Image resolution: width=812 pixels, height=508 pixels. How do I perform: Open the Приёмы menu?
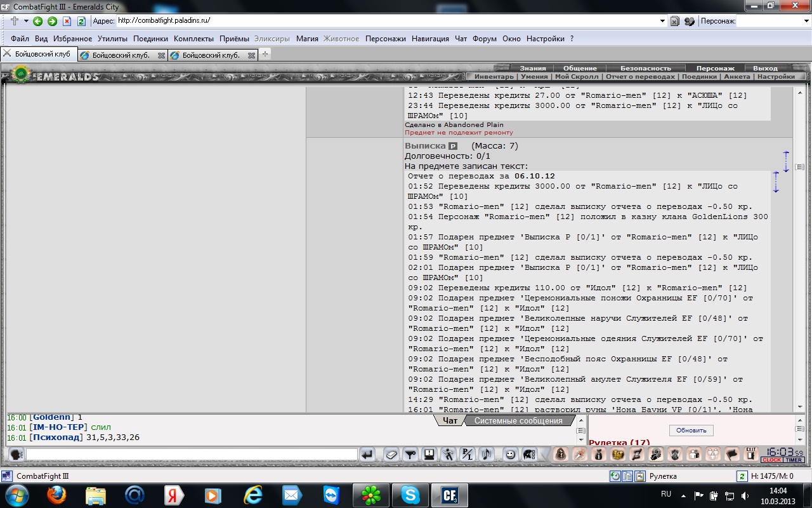[235, 39]
